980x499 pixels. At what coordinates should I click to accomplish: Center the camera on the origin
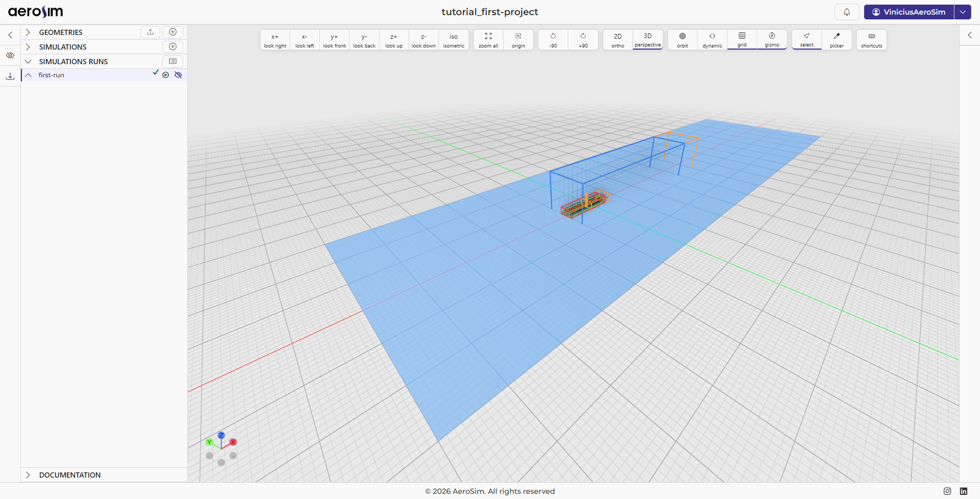tap(518, 40)
